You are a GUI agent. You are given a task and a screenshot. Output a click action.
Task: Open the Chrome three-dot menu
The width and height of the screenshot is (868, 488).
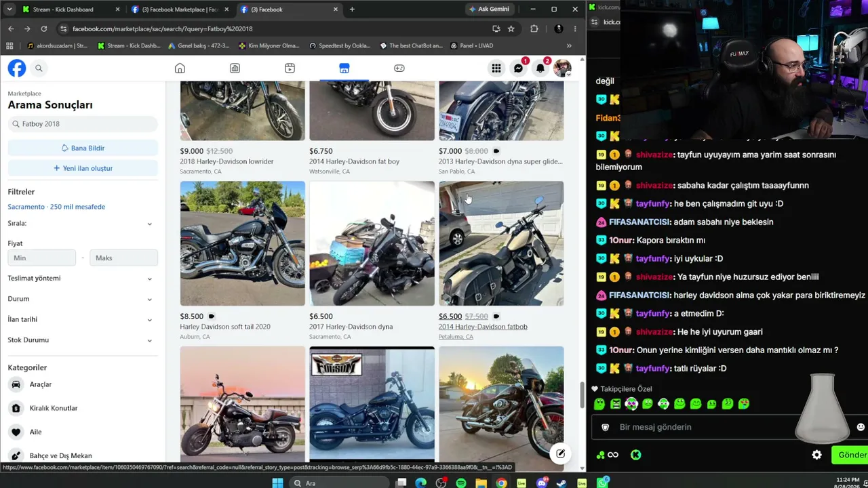pos(575,28)
